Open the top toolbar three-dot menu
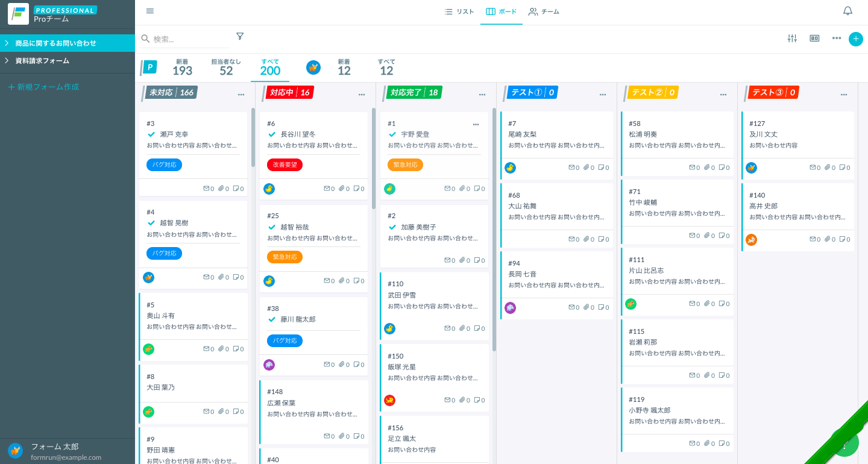Image resolution: width=868 pixels, height=464 pixels. [x=836, y=39]
